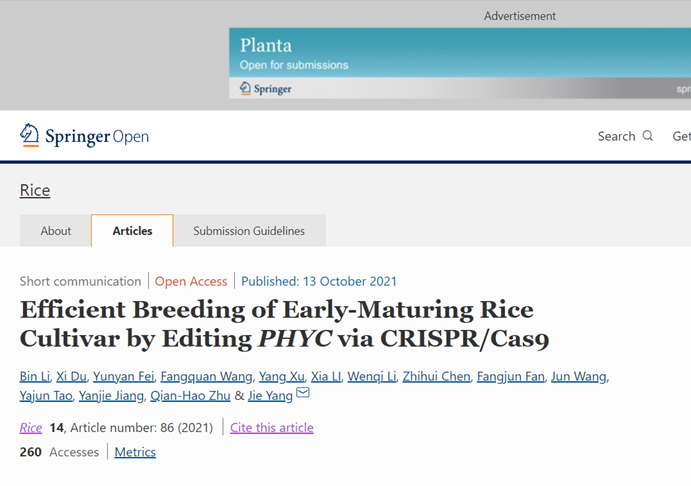Viewport: 691px width, 486px height.
Task: Open author Zhihui Chen link
Action: [436, 376]
